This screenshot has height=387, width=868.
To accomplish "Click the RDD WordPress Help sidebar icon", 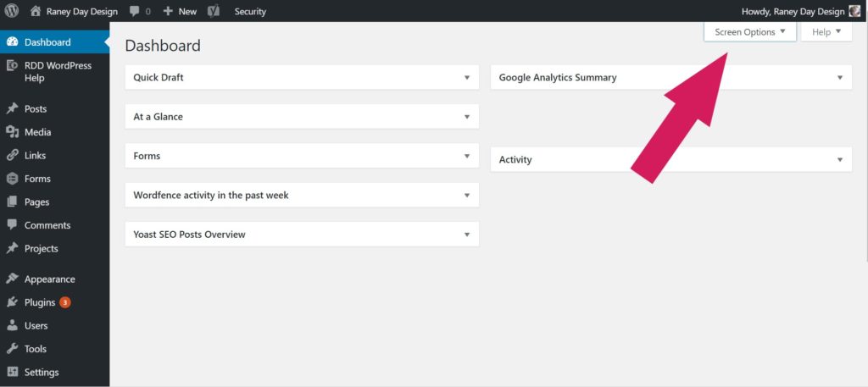I will click(12, 65).
